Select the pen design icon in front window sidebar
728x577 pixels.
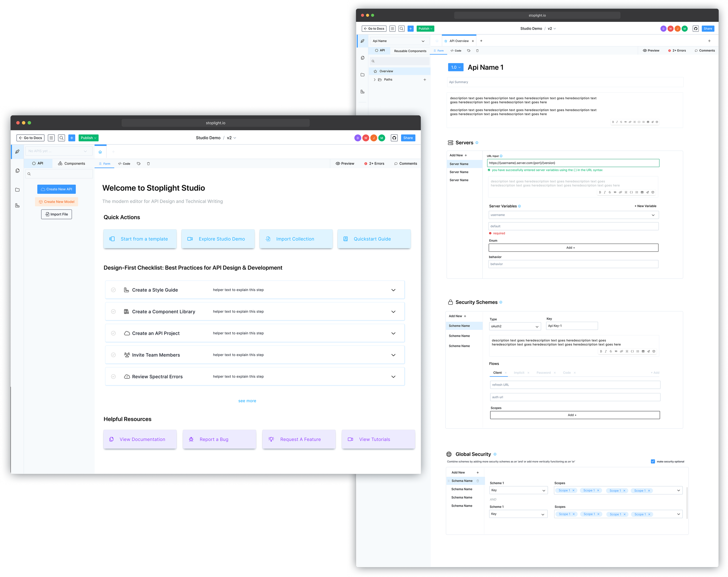(17, 152)
